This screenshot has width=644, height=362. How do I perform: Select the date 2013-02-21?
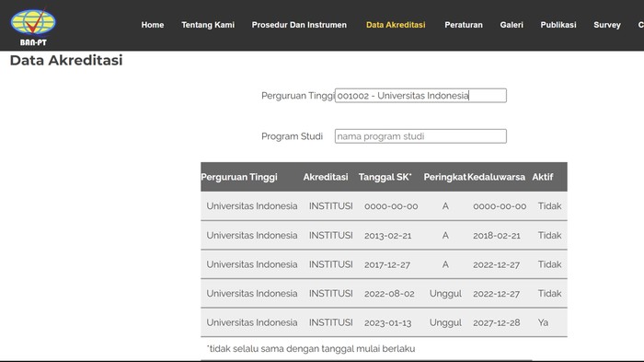coord(387,235)
